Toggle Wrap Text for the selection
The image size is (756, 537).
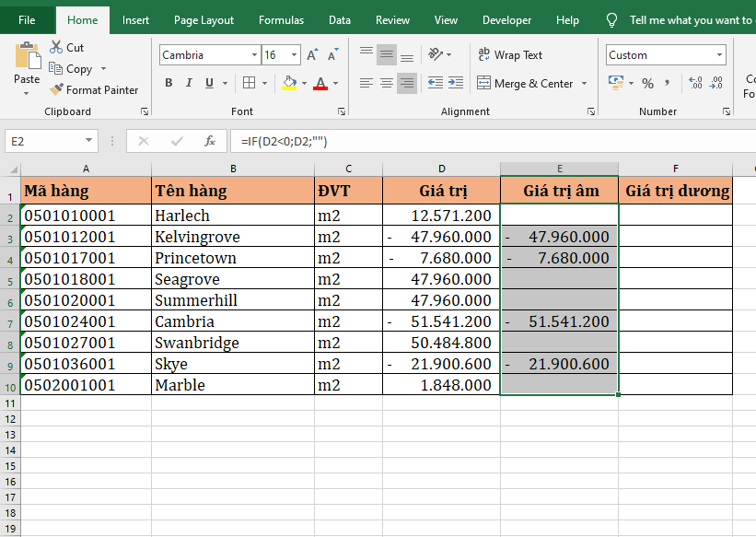click(x=510, y=55)
